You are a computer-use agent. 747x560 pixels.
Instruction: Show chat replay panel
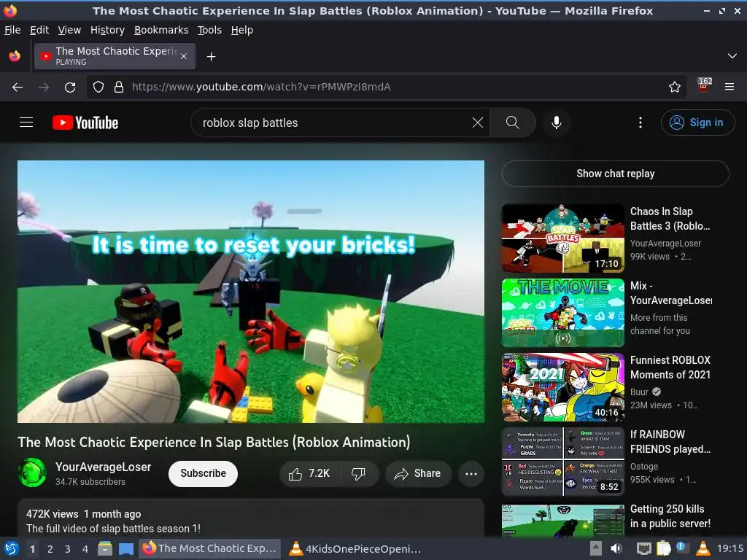(x=615, y=174)
